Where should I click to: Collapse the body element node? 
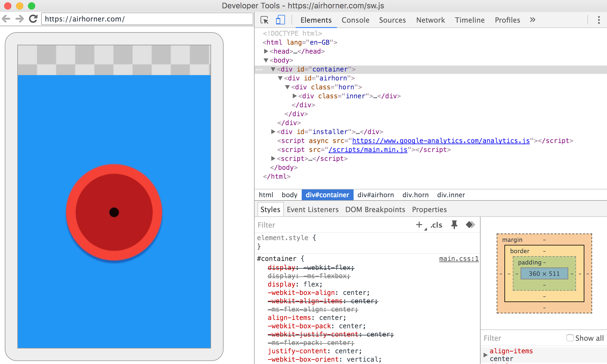[x=266, y=60]
